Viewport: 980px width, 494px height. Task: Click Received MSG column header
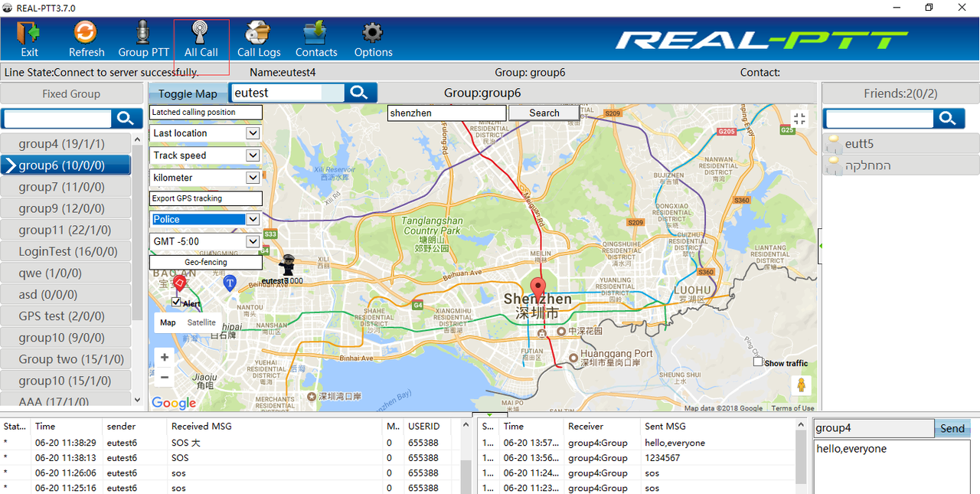(x=275, y=426)
